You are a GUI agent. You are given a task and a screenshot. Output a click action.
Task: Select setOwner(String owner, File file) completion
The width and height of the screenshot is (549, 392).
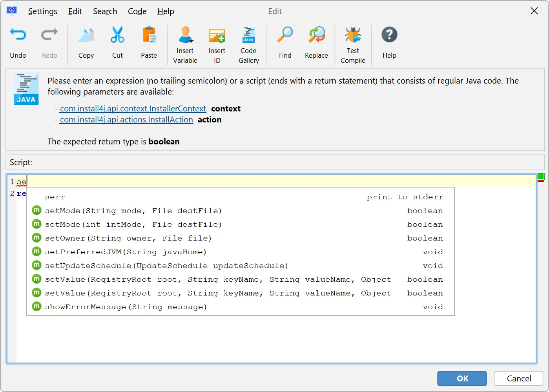click(241, 238)
